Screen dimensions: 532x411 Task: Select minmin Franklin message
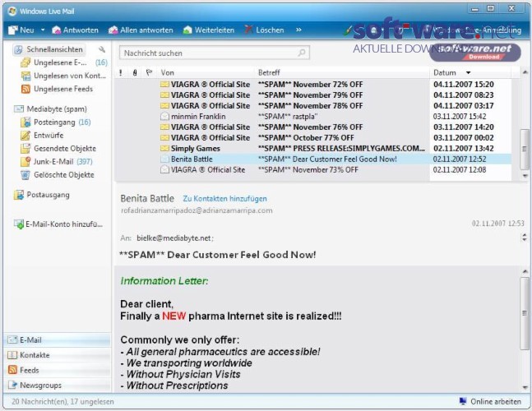[313, 117]
